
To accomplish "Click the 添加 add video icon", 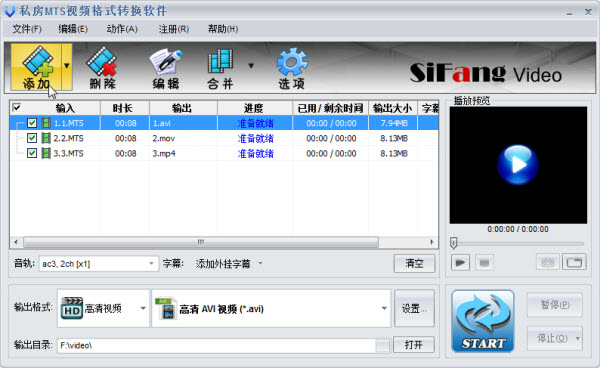I will click(36, 67).
